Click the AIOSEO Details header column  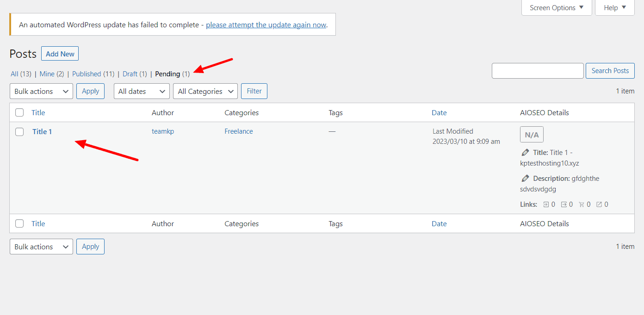(x=545, y=112)
